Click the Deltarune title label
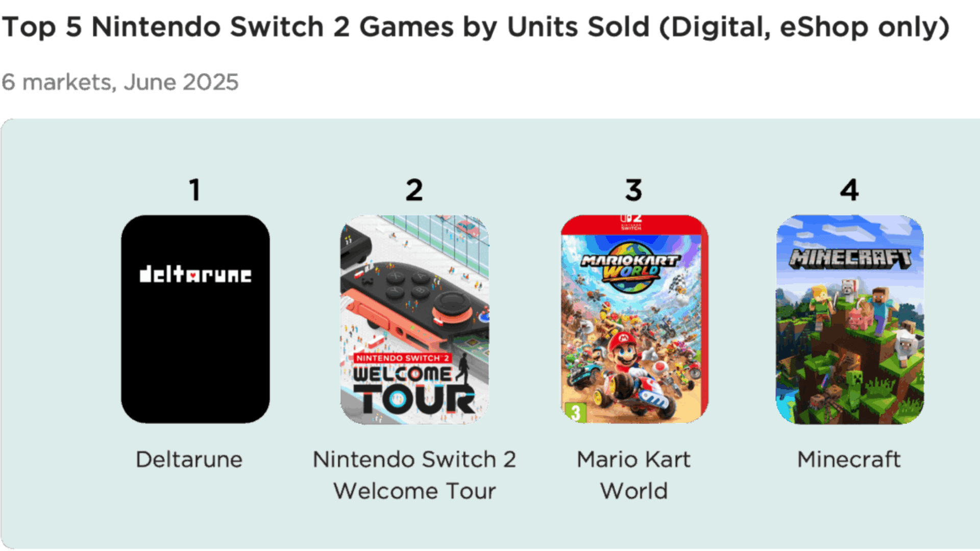 189,459
